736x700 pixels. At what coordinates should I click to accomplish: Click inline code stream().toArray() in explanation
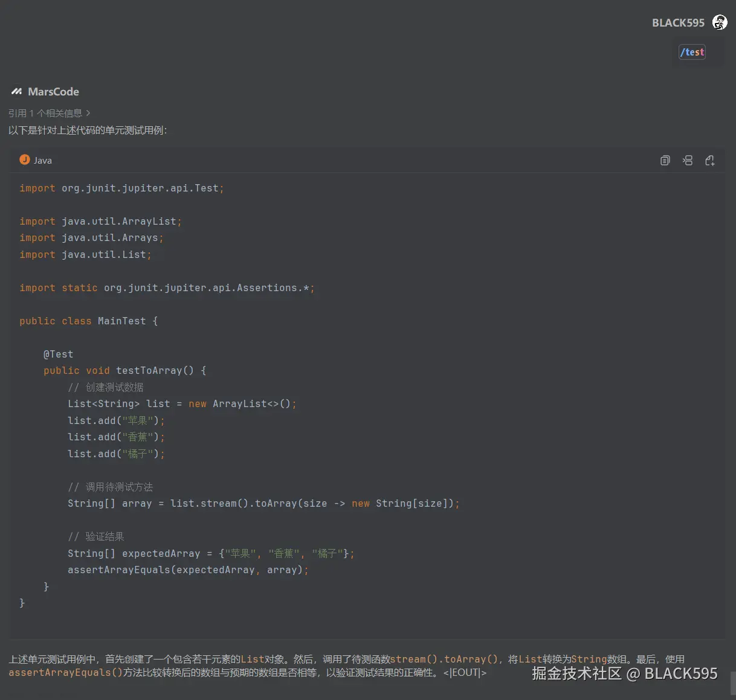446,659
